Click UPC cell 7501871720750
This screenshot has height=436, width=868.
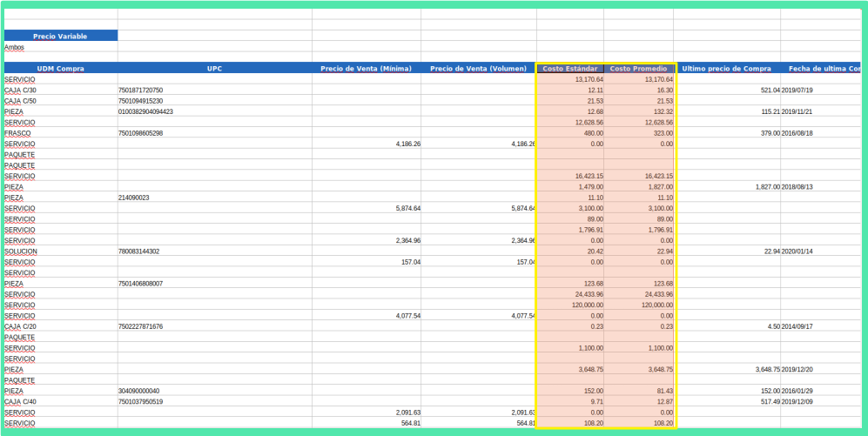[140, 91]
